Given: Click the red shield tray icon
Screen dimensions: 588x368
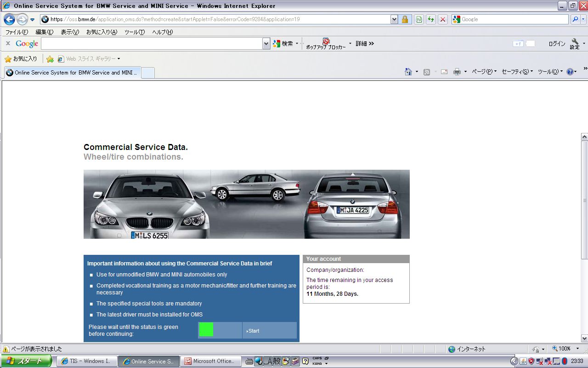Looking at the screenshot, I should [x=531, y=361].
